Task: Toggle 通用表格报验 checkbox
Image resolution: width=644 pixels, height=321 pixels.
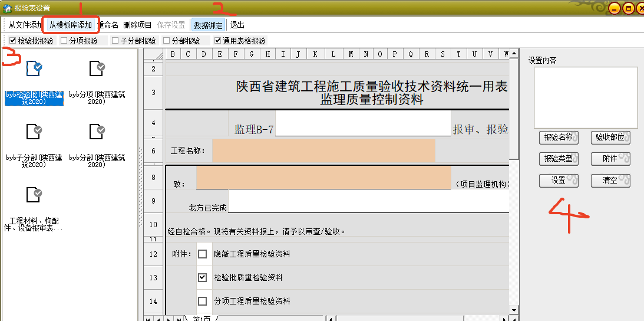Action: point(217,41)
